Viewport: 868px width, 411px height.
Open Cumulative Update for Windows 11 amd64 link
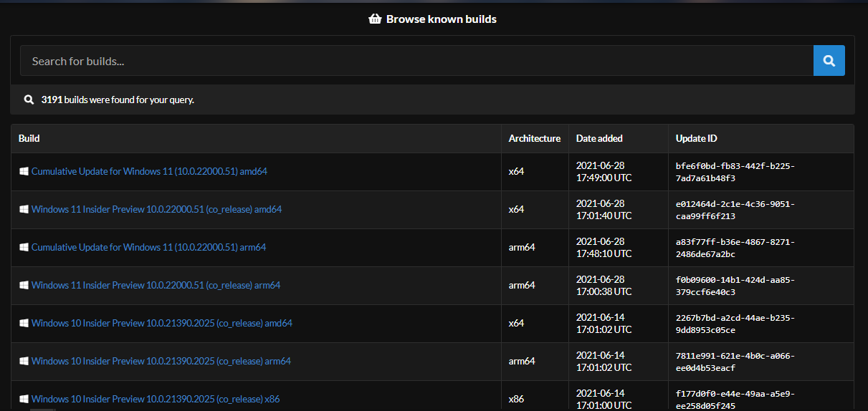149,172
